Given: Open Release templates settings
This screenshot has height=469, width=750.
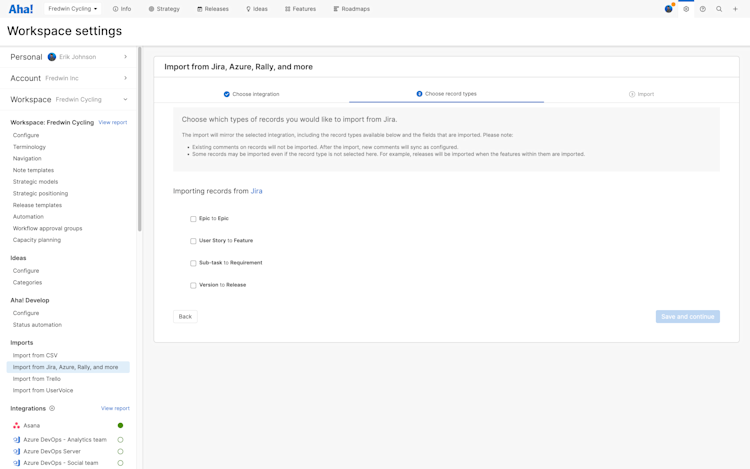Looking at the screenshot, I should coord(37,205).
